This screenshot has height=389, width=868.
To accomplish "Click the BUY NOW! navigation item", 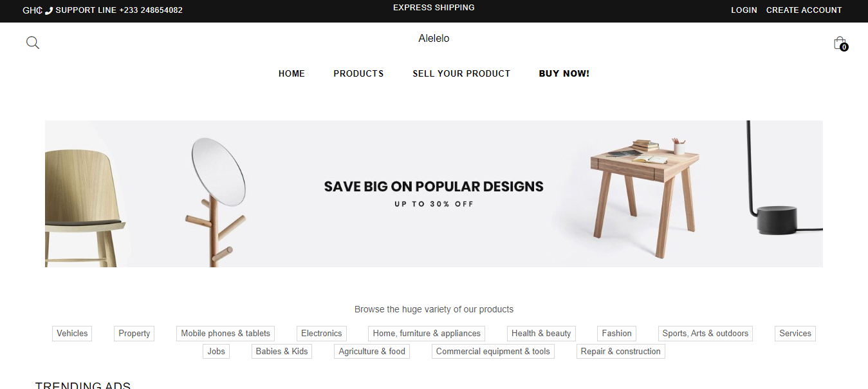I will click(x=564, y=73).
